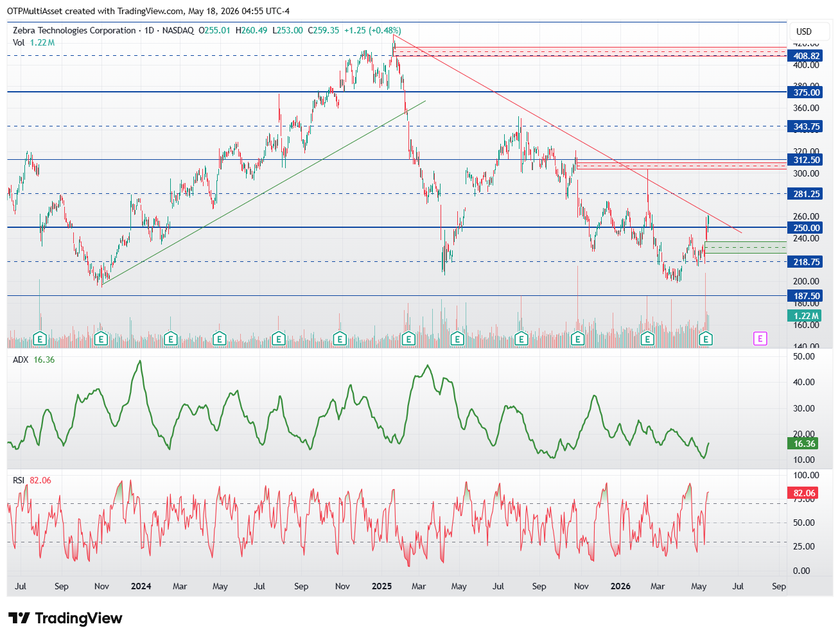Click the TradingView logo
Viewport: 840px width, 640px height.
tap(66, 618)
